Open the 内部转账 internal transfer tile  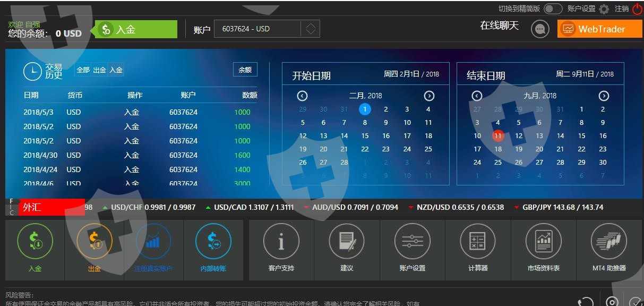(x=213, y=250)
